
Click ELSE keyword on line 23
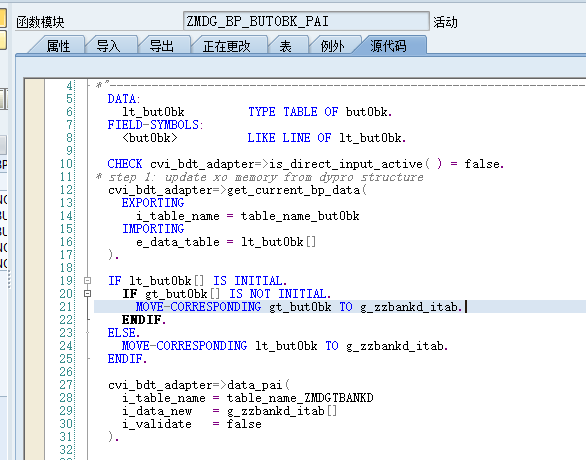[x=121, y=333]
